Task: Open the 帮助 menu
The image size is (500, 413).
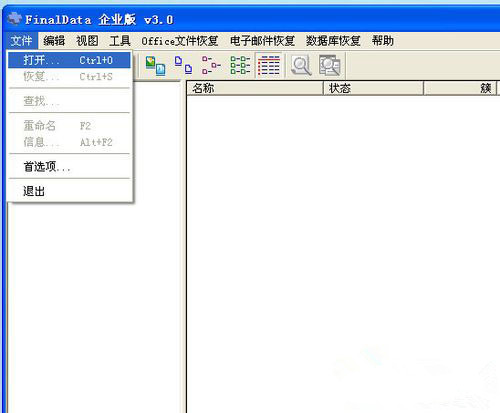Action: (x=383, y=41)
